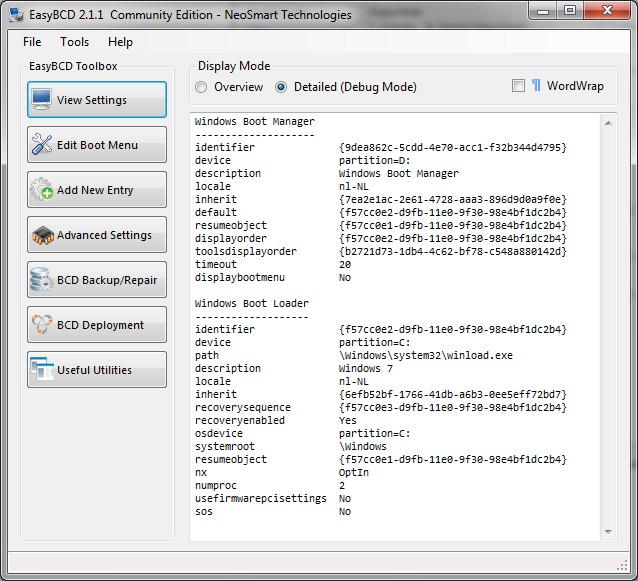Click the inherit value starting {7ea2e1ac
Screen dimensions: 638x581
pyautogui.click(x=452, y=199)
